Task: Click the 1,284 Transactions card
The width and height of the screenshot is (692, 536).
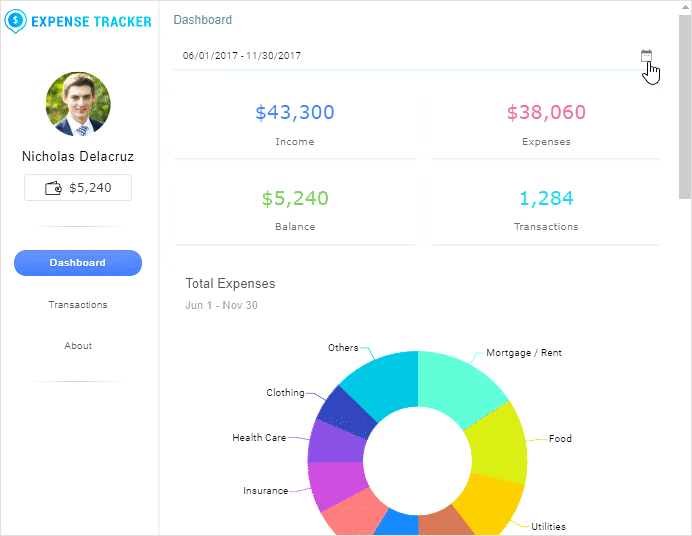Action: 546,209
